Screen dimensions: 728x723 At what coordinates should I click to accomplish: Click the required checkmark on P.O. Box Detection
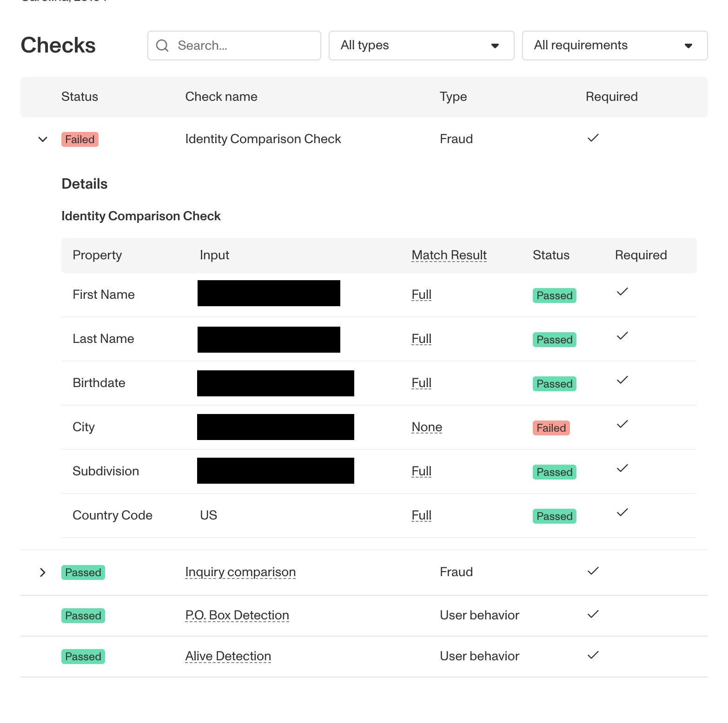tap(593, 614)
